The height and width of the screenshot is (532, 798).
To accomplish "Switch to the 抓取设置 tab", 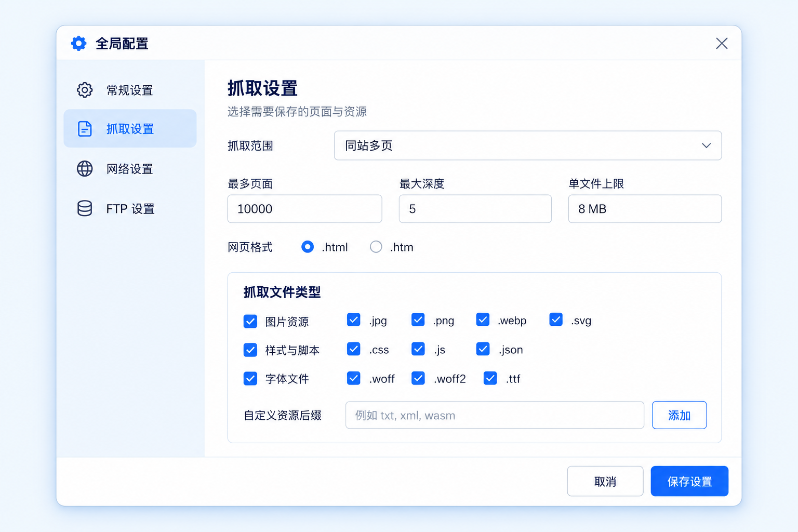I will click(x=130, y=129).
